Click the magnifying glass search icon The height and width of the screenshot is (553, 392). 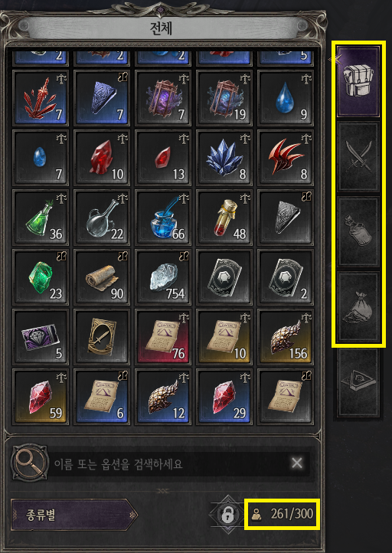[30, 463]
